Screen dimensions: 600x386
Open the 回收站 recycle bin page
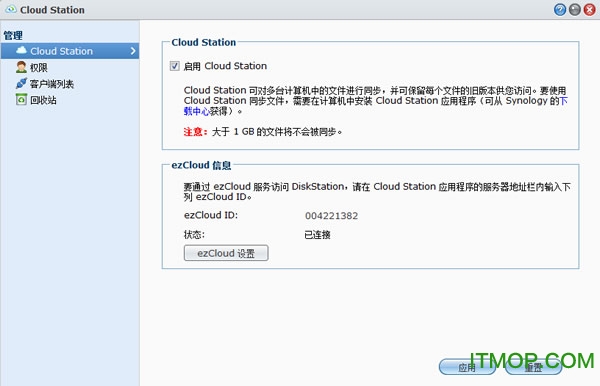click(x=43, y=100)
